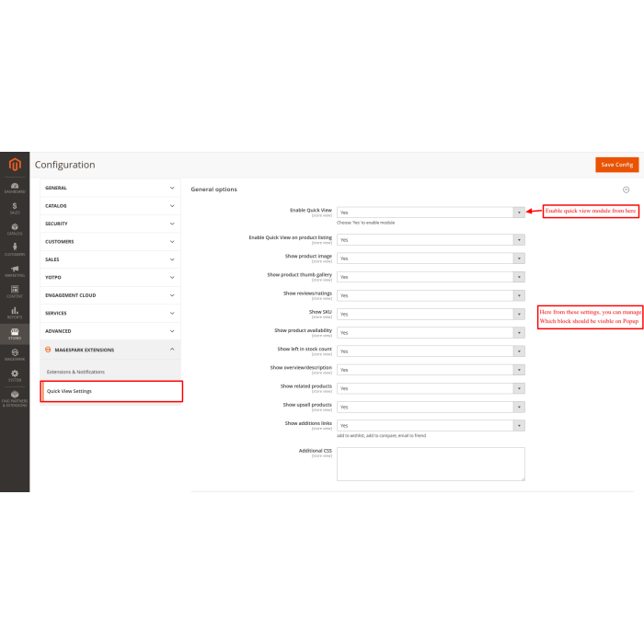The width and height of the screenshot is (644, 644).
Task: Open the Dashboard sidebar icon
Action: (15, 188)
